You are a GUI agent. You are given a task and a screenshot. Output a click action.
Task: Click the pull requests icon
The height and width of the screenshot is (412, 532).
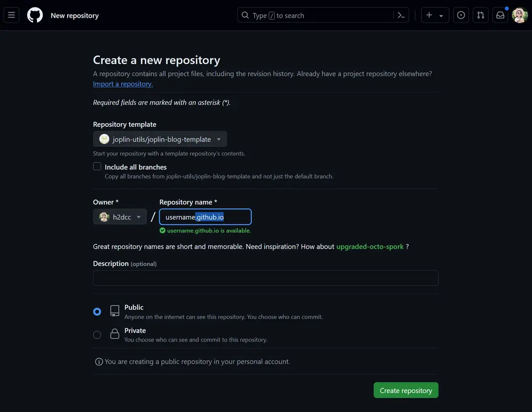point(480,15)
